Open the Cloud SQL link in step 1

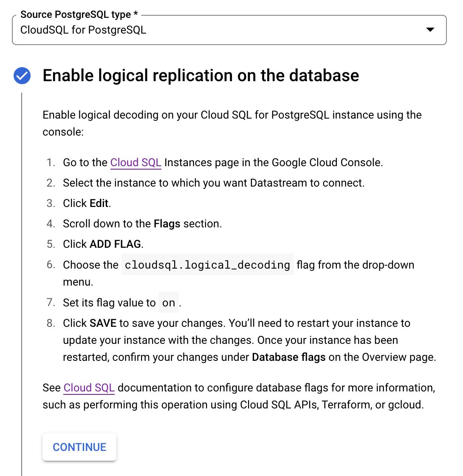pos(136,162)
